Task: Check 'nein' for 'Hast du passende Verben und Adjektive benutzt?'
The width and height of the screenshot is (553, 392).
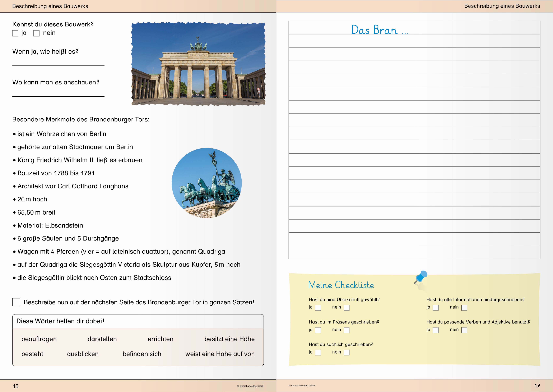Action: click(464, 330)
